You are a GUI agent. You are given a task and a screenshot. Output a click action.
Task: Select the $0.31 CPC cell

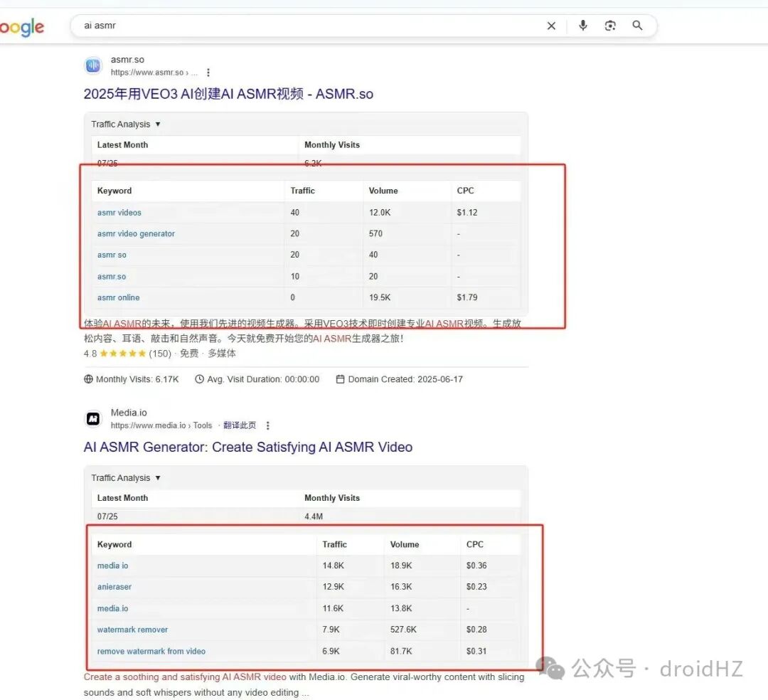click(x=476, y=651)
